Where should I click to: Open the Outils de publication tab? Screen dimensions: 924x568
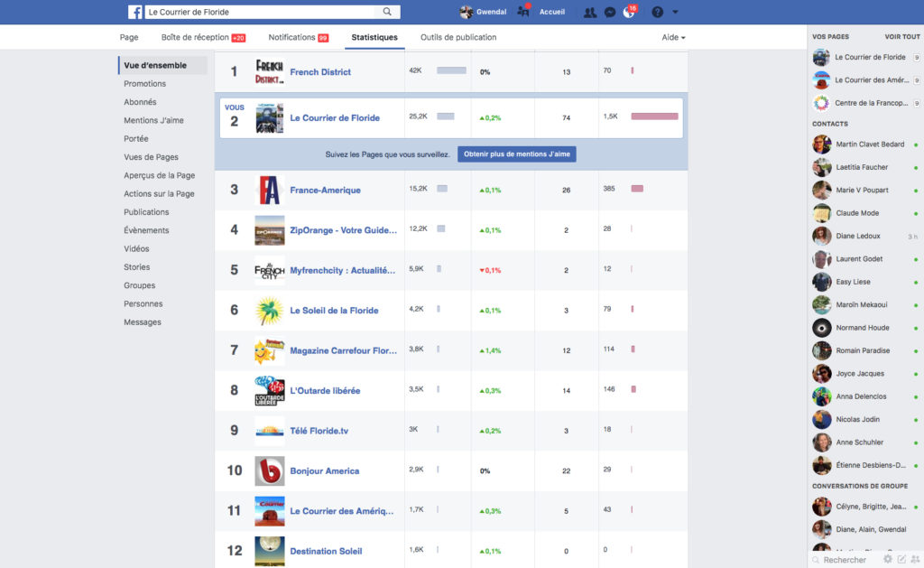click(x=458, y=37)
